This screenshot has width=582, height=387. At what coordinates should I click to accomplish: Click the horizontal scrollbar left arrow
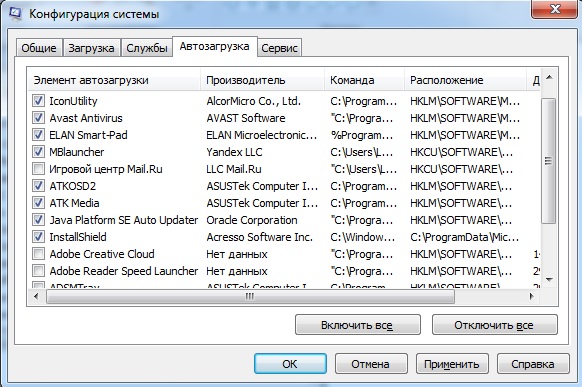(x=36, y=296)
